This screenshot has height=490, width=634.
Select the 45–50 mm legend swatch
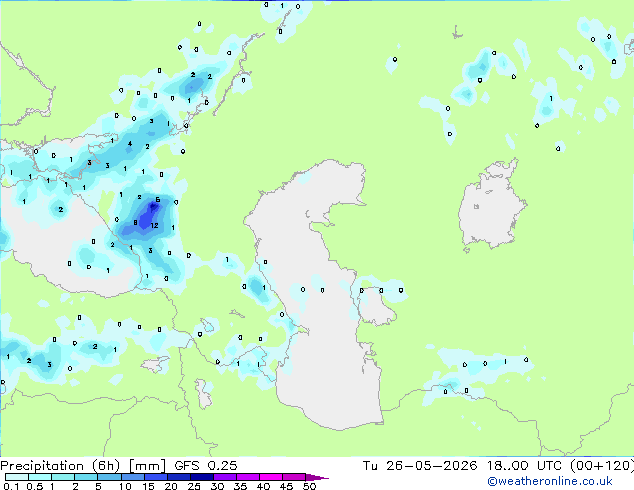(294, 477)
